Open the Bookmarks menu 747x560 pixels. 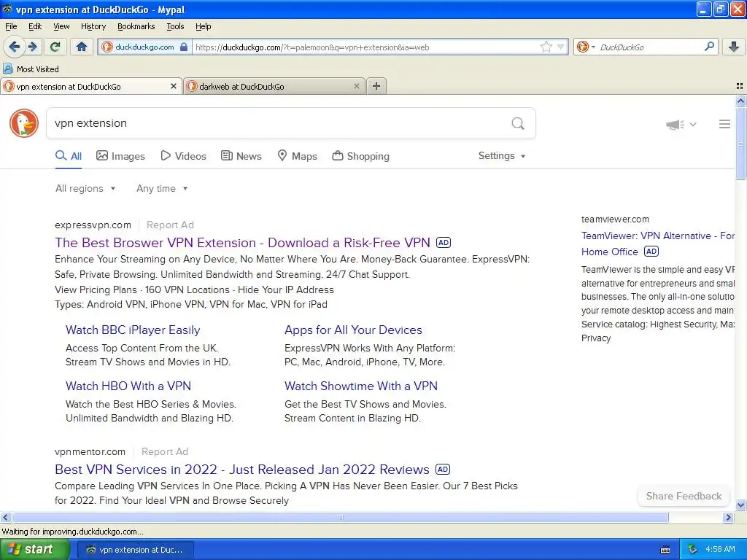coord(136,26)
